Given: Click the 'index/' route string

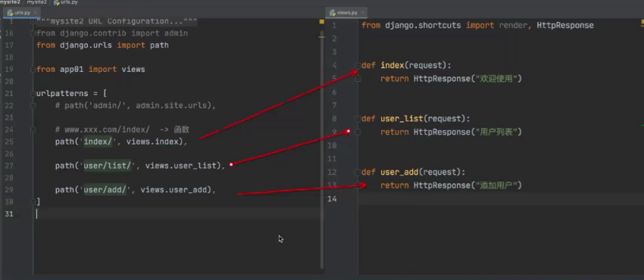Looking at the screenshot, I should point(98,142).
